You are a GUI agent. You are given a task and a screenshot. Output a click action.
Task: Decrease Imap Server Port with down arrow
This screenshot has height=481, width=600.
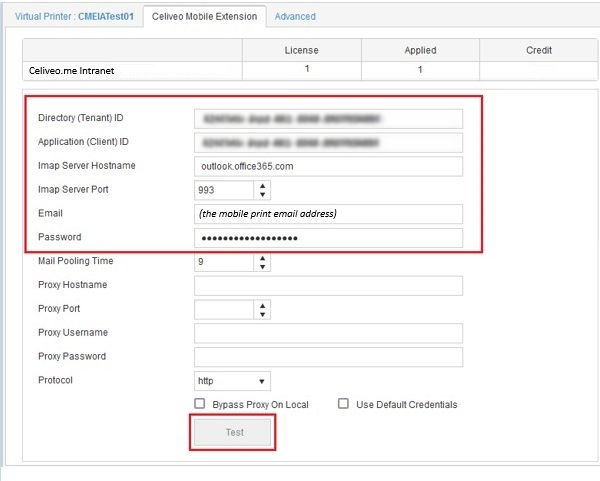pos(262,195)
